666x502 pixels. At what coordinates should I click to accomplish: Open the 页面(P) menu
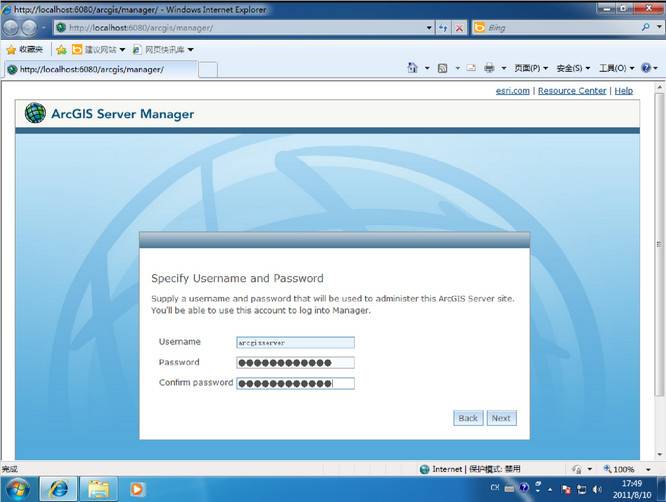tap(531, 68)
